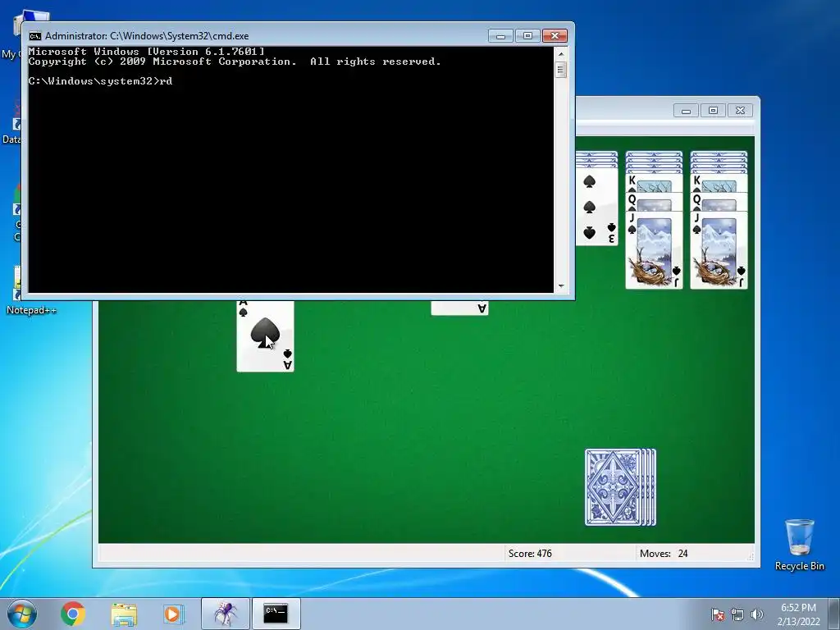Open the Windows Start menu orb
The width and height of the screenshot is (840, 630).
[x=22, y=614]
